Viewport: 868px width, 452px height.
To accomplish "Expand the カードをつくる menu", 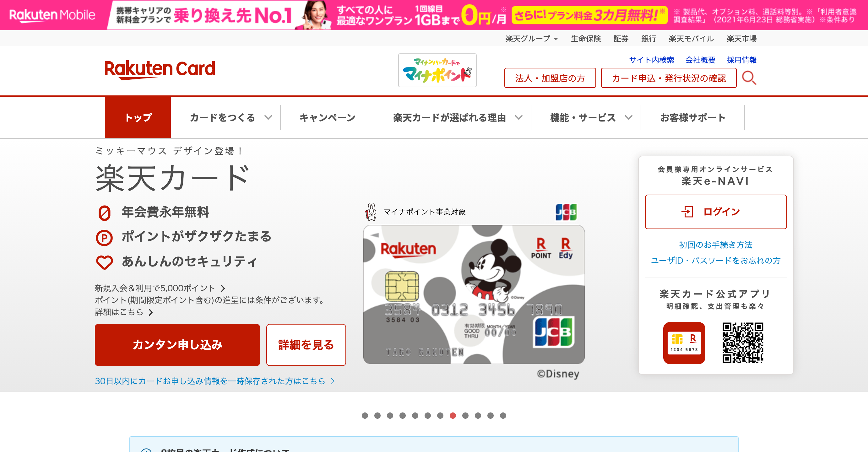I will point(223,117).
